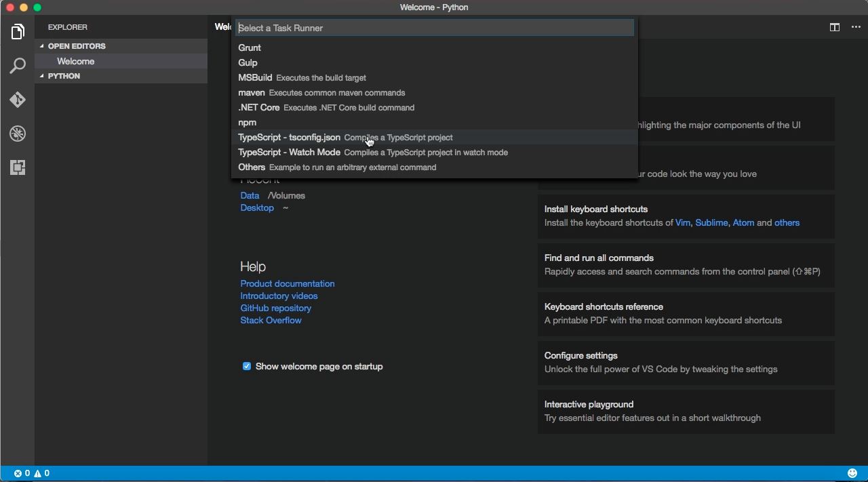Collapse the Python folder section

121,76
